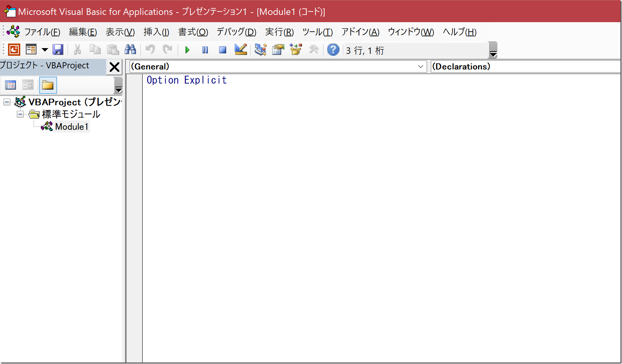The height and width of the screenshot is (364, 622).
Task: Open the 編集(E) menu
Action: click(83, 32)
